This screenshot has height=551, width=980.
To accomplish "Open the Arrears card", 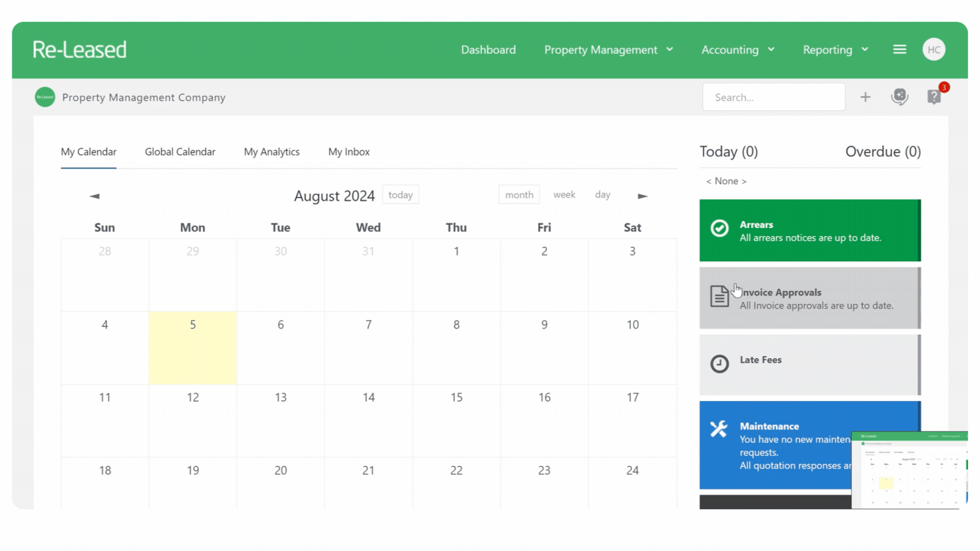I will (810, 231).
